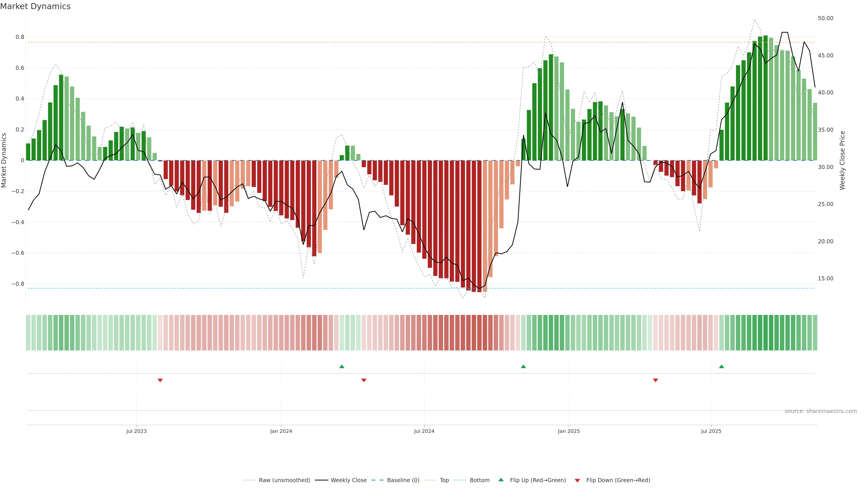The height and width of the screenshot is (488, 868).
Task: Click the Jul 2025 x-axis label
Action: coord(711,431)
